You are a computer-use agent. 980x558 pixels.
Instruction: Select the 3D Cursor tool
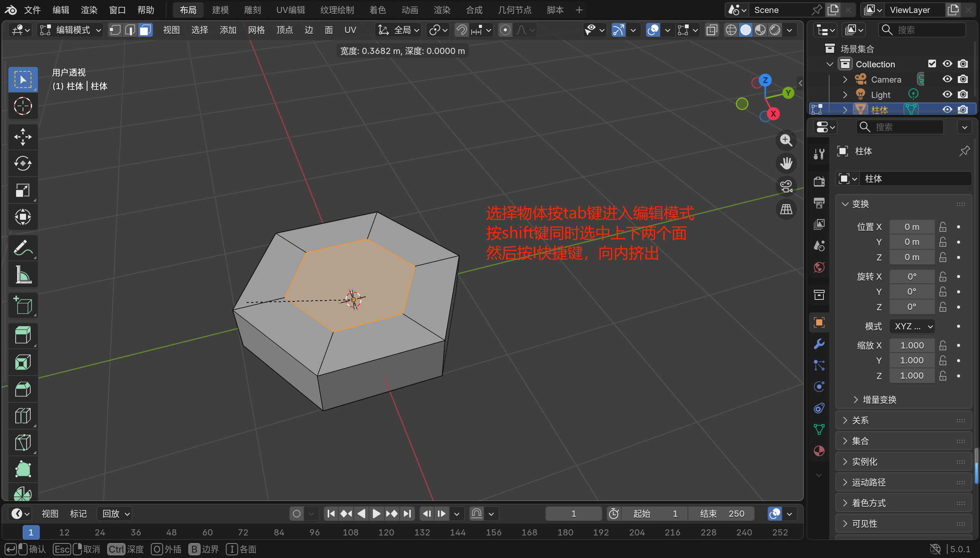pyautogui.click(x=23, y=106)
